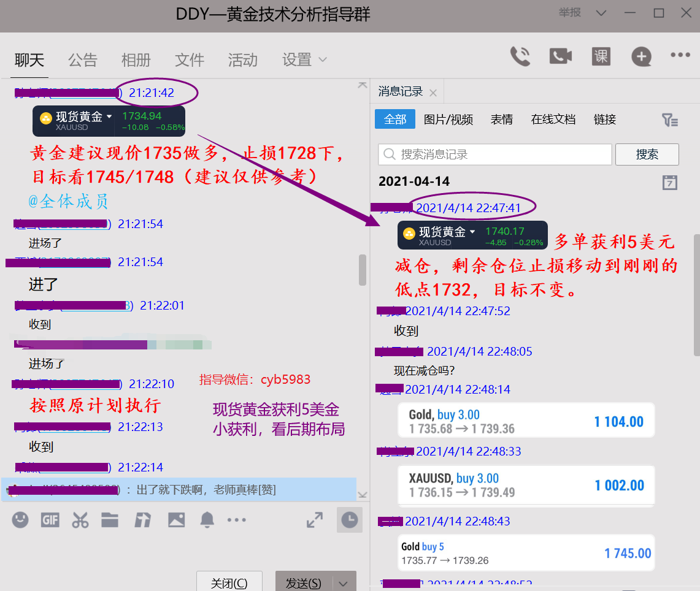Open the 课 class feature icon

[x=601, y=56]
